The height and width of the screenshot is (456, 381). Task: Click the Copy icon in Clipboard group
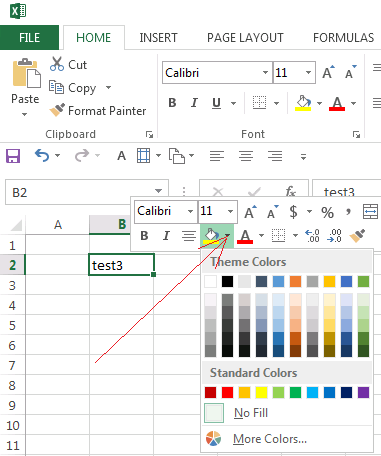(x=56, y=87)
